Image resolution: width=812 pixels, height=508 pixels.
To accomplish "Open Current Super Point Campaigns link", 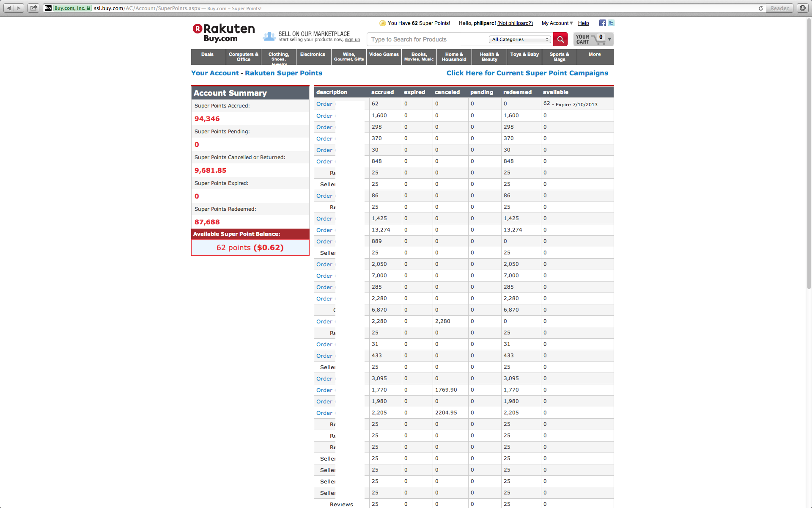I will pyautogui.click(x=527, y=73).
